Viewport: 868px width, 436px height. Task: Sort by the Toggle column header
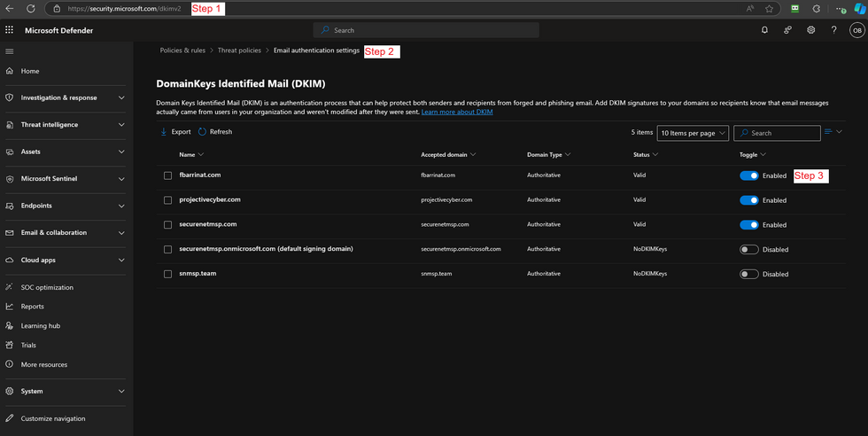tap(752, 154)
